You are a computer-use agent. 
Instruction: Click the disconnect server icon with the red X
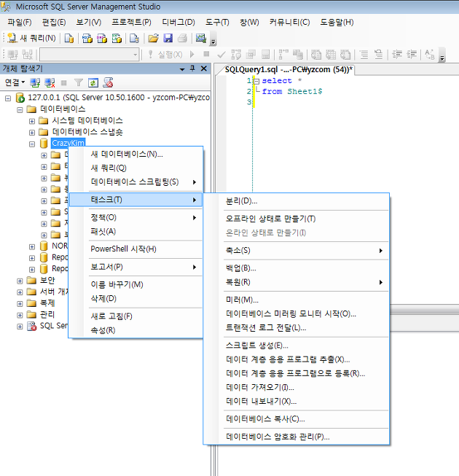pyautogui.click(x=50, y=82)
